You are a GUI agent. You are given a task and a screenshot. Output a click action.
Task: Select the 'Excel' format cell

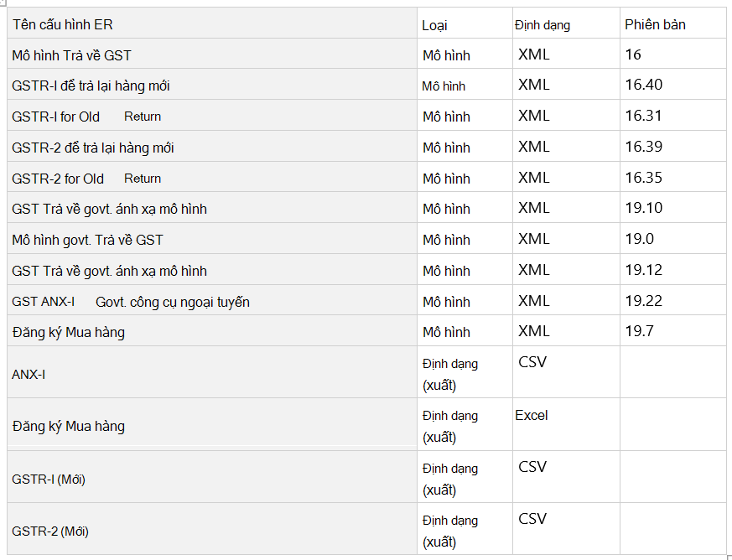tap(566, 424)
